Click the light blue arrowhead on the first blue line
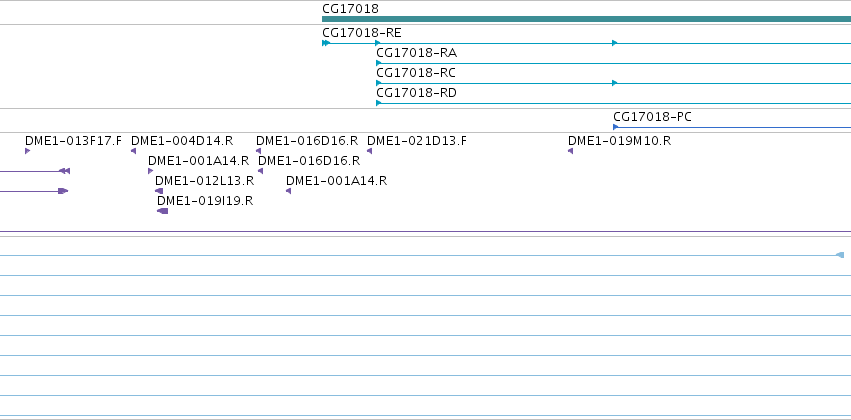The image size is (851, 420). tap(840, 255)
